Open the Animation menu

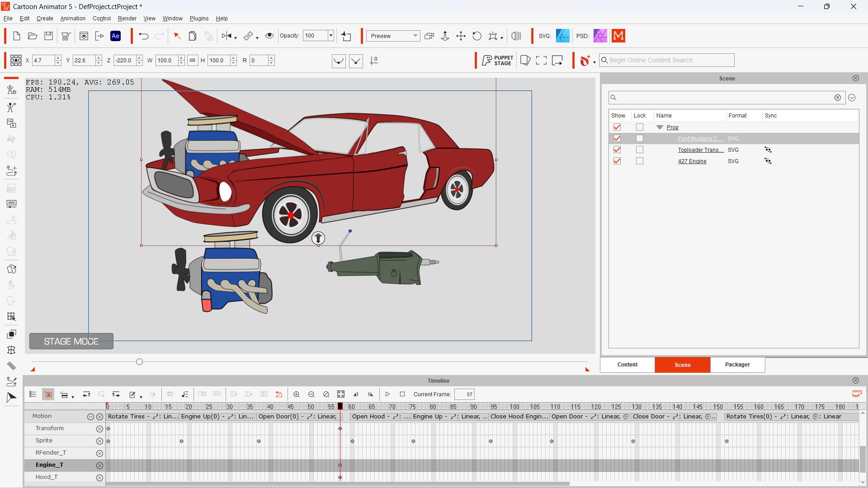pyautogui.click(x=73, y=19)
